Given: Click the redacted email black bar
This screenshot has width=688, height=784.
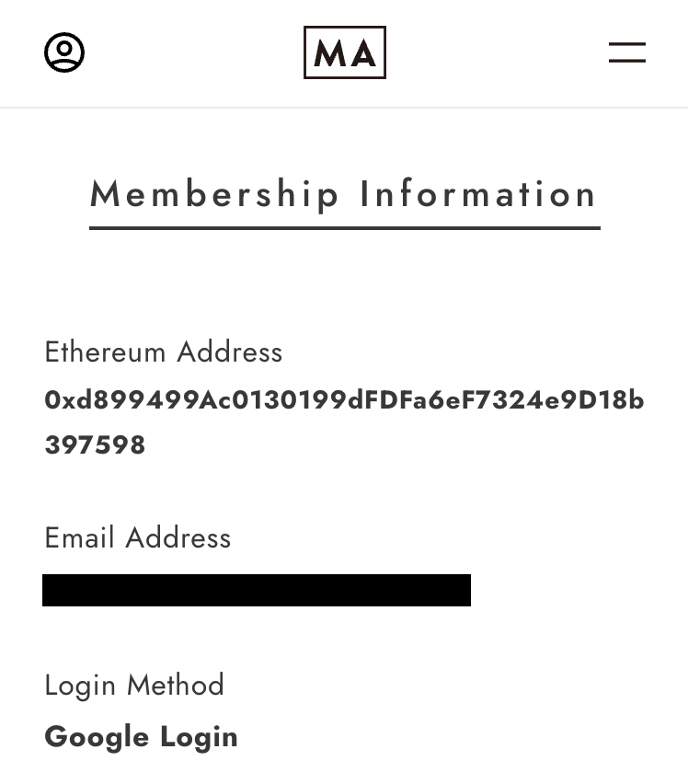Looking at the screenshot, I should pos(257,590).
